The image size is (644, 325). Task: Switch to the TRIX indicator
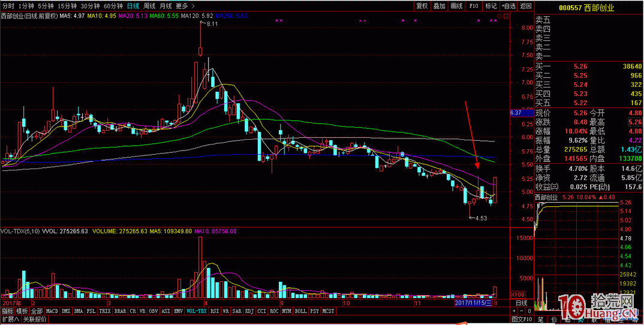(x=105, y=311)
